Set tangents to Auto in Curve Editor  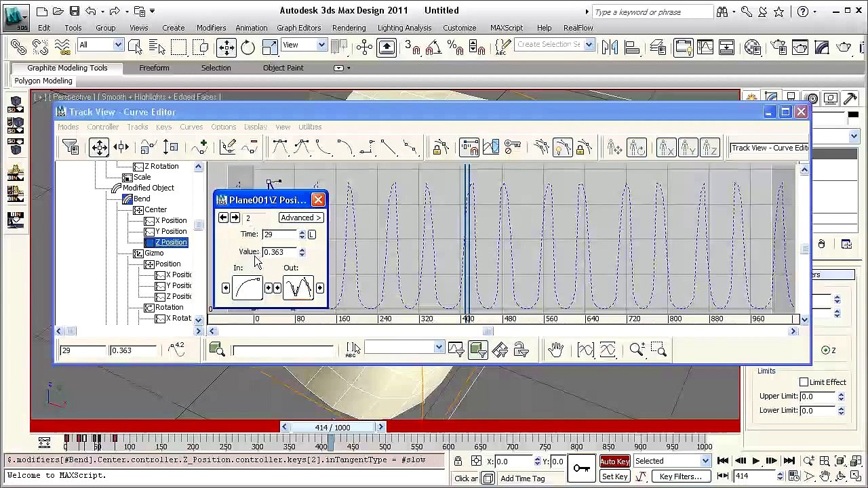click(279, 147)
